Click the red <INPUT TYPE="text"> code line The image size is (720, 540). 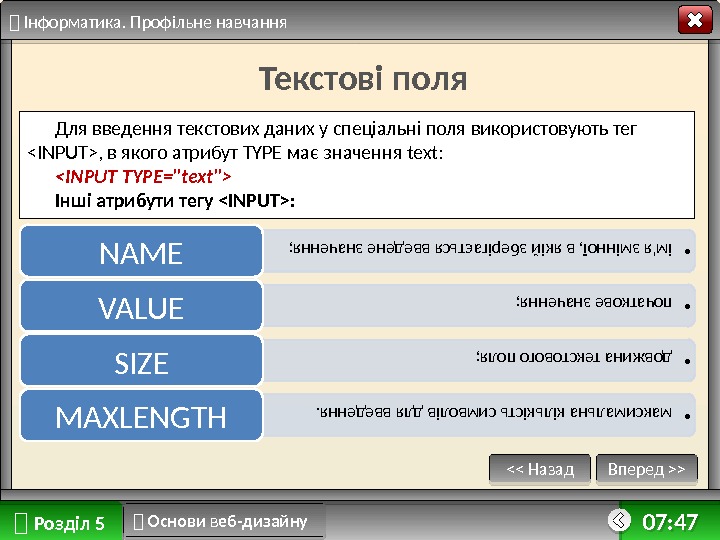point(143,176)
